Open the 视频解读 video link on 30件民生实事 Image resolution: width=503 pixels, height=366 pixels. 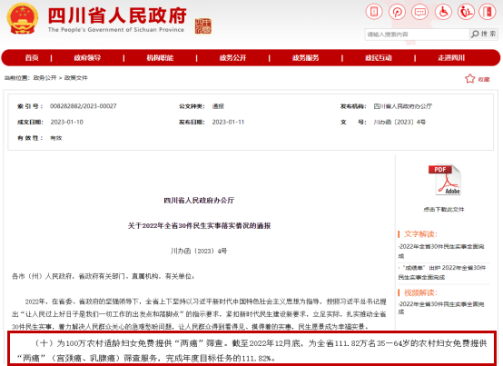[441, 307]
